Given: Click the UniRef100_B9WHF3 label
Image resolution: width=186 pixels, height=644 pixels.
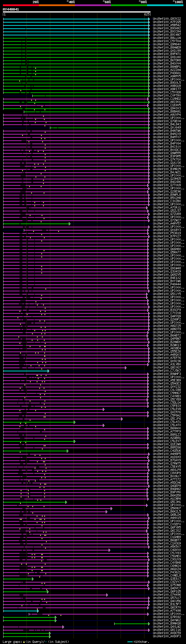Looking at the screenshot, I should [x=167, y=374].
